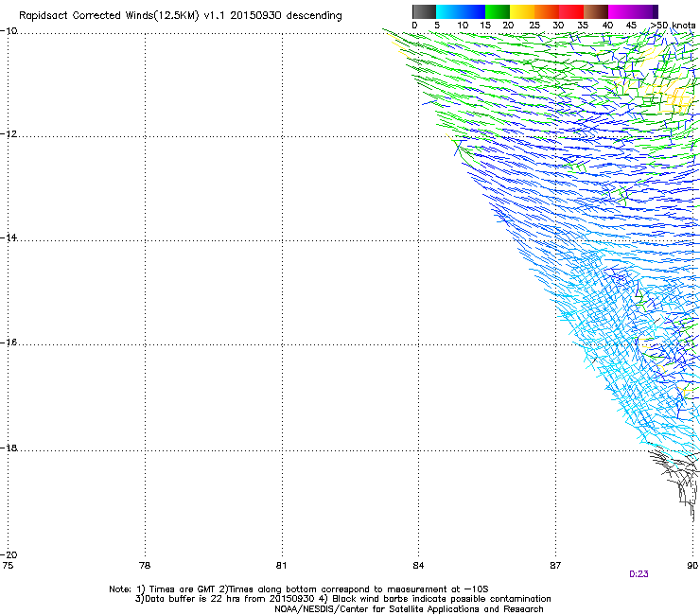
Task: Click the latitude label -14
Action: coord(9,237)
